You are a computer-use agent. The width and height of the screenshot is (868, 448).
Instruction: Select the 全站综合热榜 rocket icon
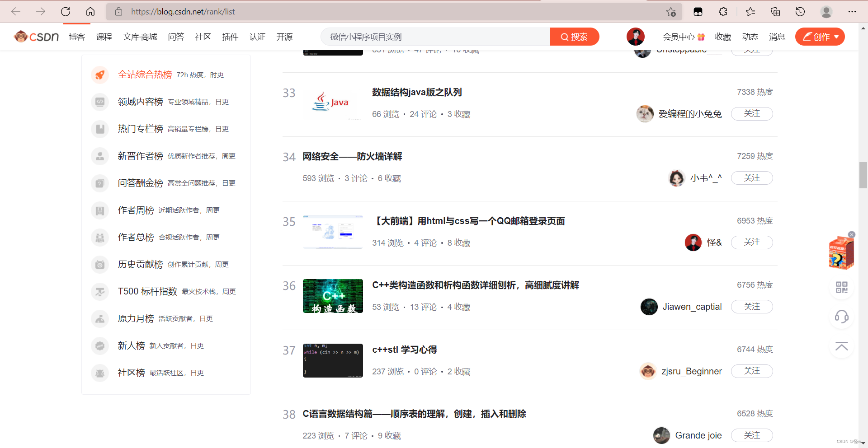point(99,75)
